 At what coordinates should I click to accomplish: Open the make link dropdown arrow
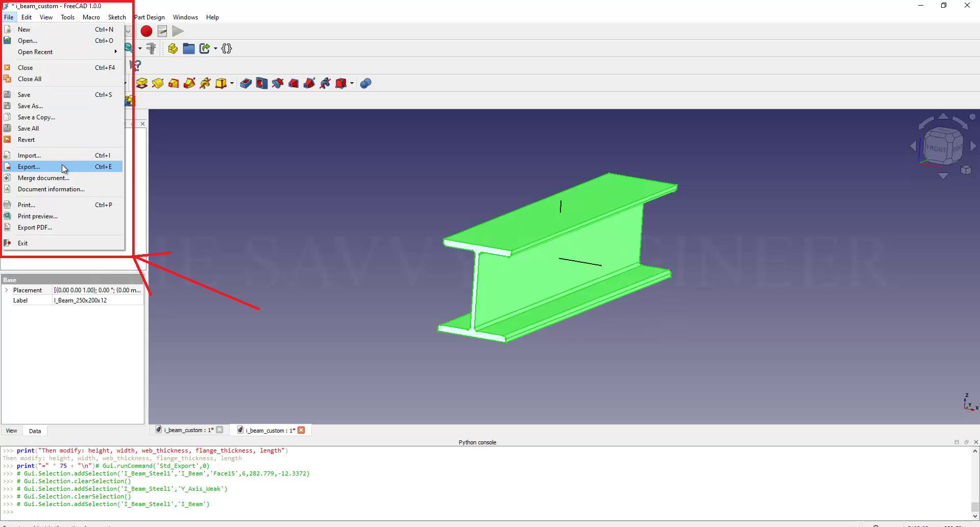point(215,48)
